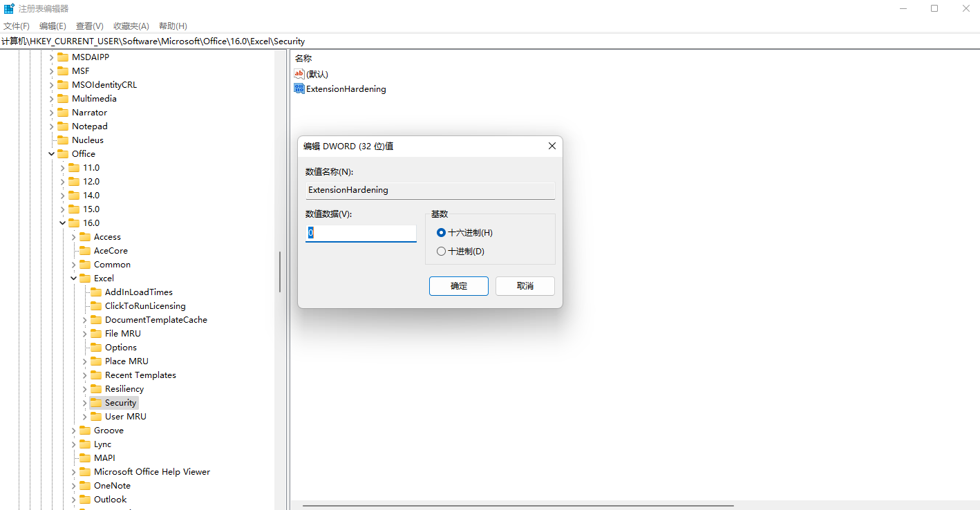The height and width of the screenshot is (510, 980).
Task: Expand the DocumentTemplateCache tree node
Action: coord(84,319)
